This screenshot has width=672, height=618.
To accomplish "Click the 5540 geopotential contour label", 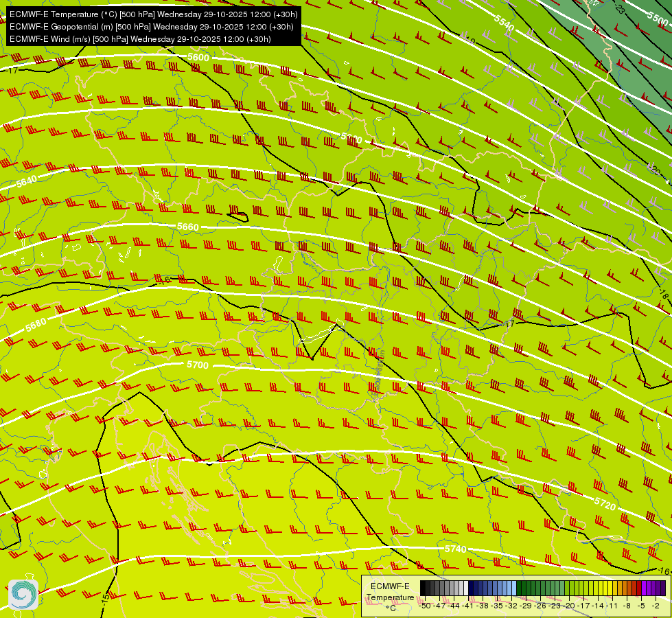I will pos(504,22).
